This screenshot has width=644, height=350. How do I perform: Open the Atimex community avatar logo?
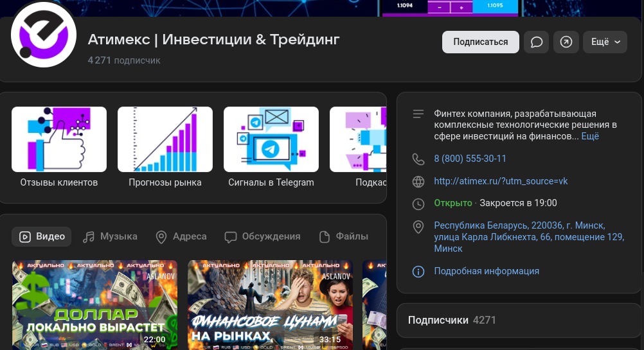[44, 35]
